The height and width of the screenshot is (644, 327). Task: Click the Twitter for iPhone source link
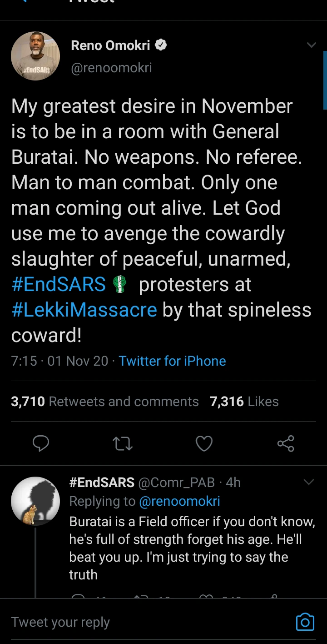tap(172, 361)
